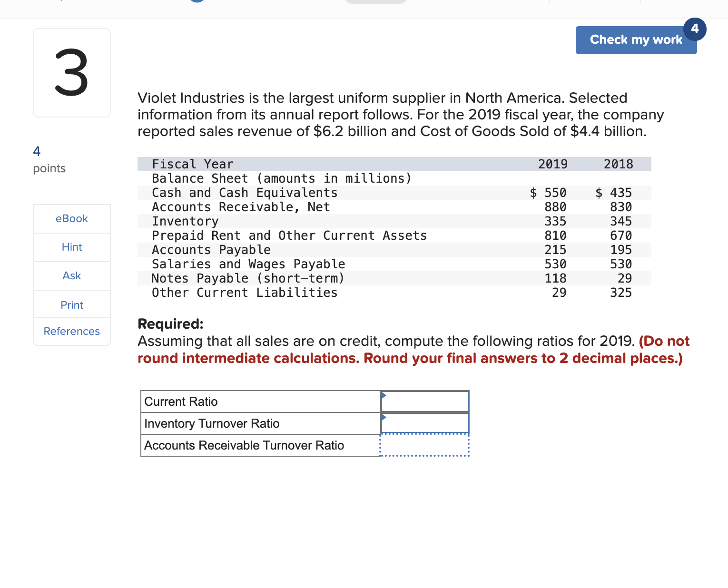The image size is (728, 588).
Task: Click the Current Ratio answer field
Action: (425, 402)
